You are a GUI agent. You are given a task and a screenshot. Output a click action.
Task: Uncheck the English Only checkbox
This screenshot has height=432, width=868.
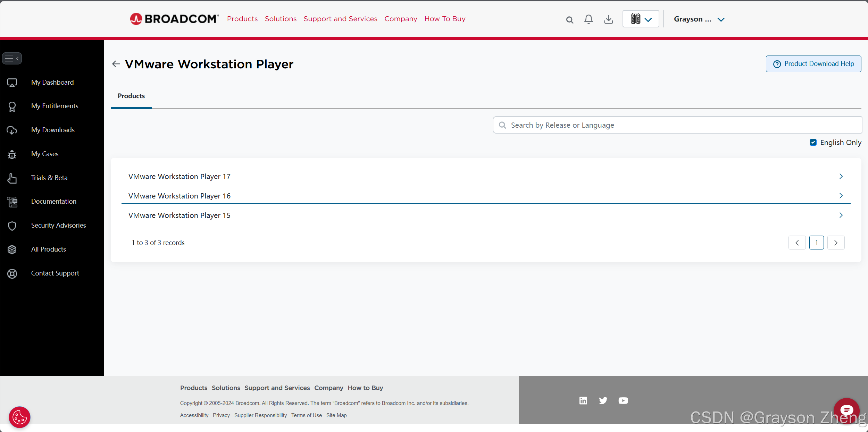pos(813,142)
